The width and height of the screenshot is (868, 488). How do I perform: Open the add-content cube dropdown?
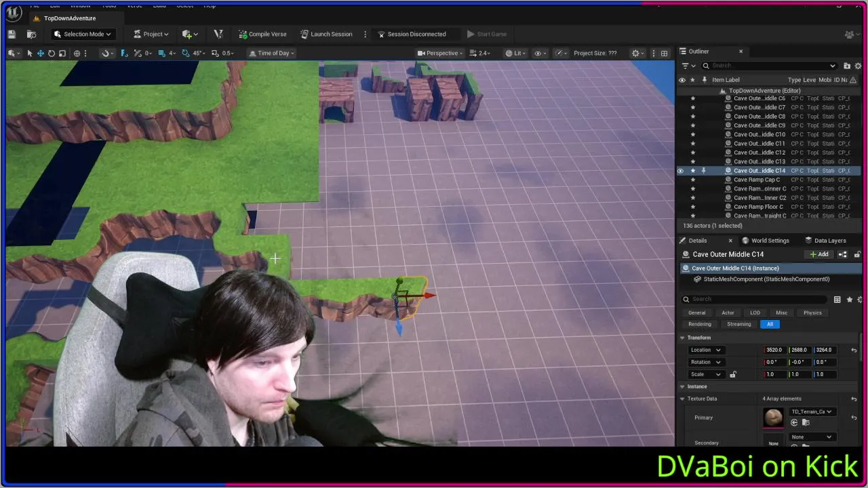pos(190,34)
